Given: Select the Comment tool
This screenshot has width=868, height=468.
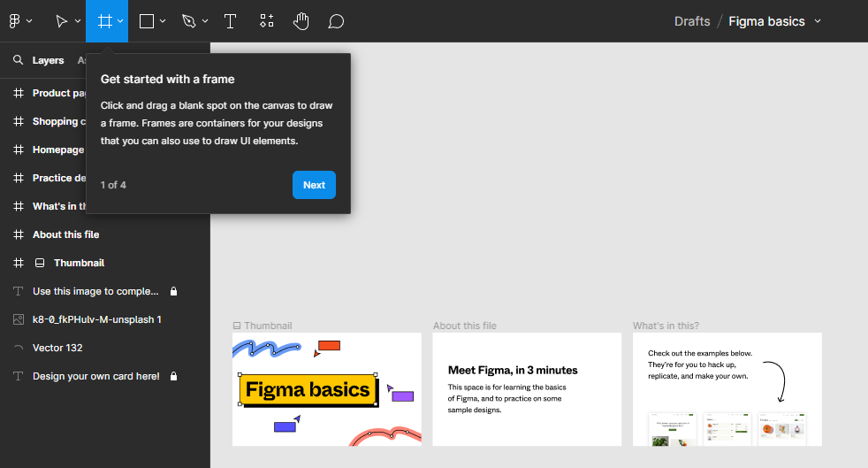Looking at the screenshot, I should point(336,20).
